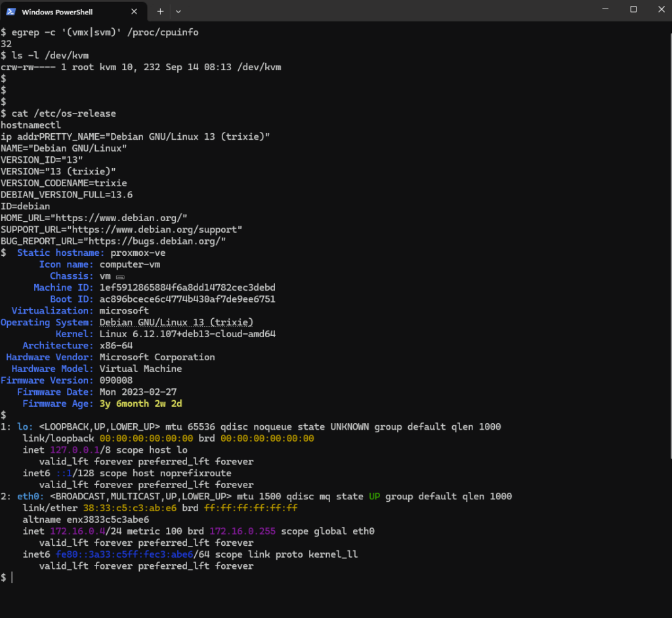Viewport: 672px width, 618px height.
Task: Select the Windows PowerShell tab
Action: [73, 12]
